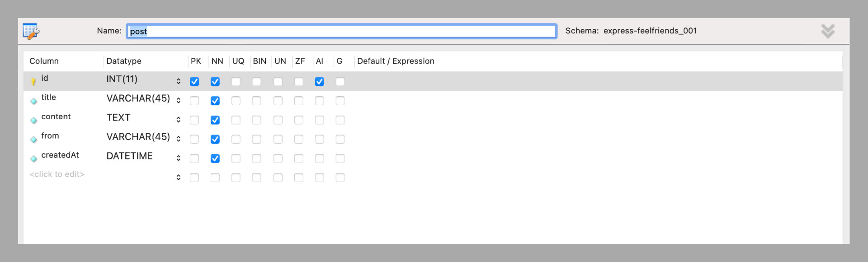Check G for the createdAt column
The height and width of the screenshot is (262, 868).
click(340, 159)
